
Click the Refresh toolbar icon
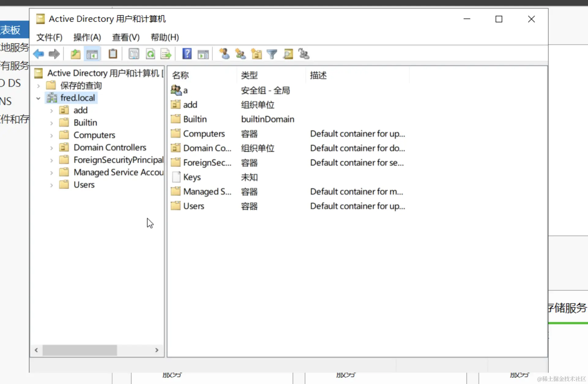(x=150, y=54)
